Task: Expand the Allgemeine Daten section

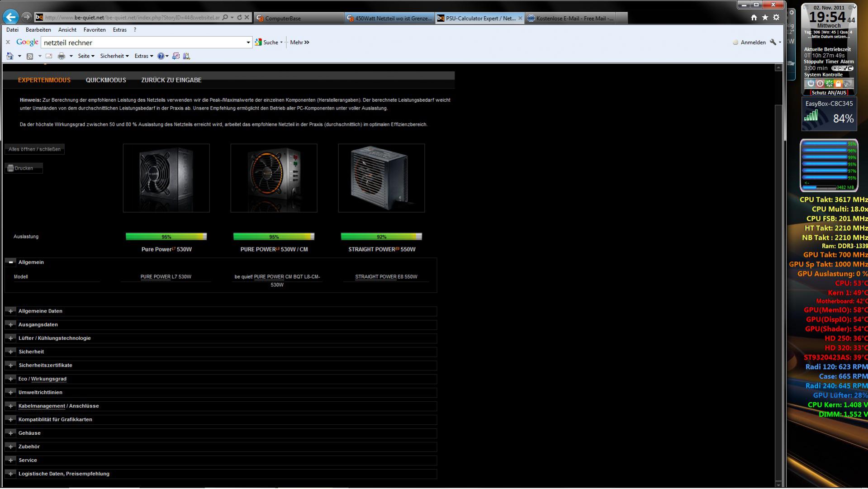Action: coord(11,311)
